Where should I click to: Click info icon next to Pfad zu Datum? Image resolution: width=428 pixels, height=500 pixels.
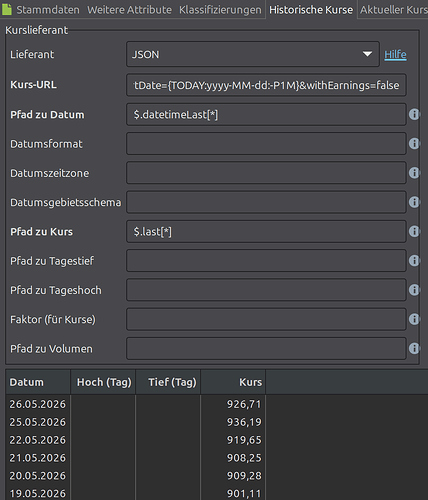(414, 115)
